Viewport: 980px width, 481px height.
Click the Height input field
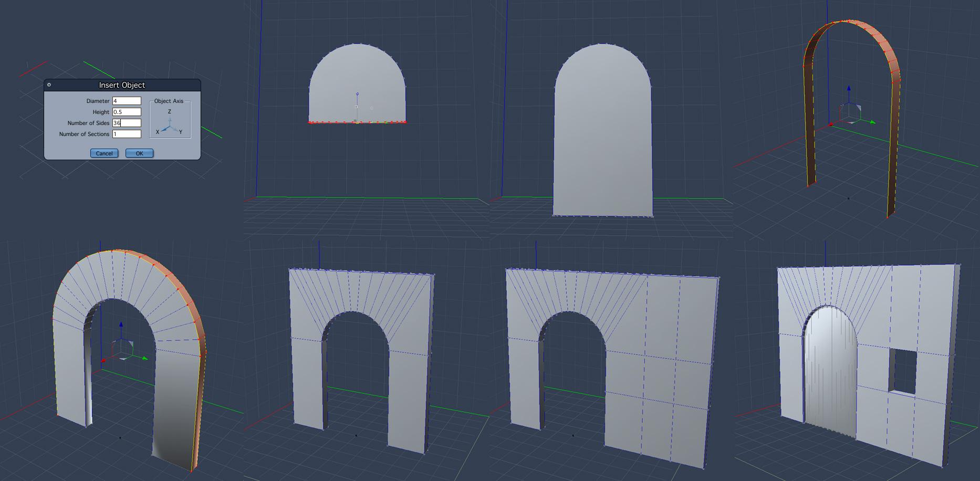(127, 112)
